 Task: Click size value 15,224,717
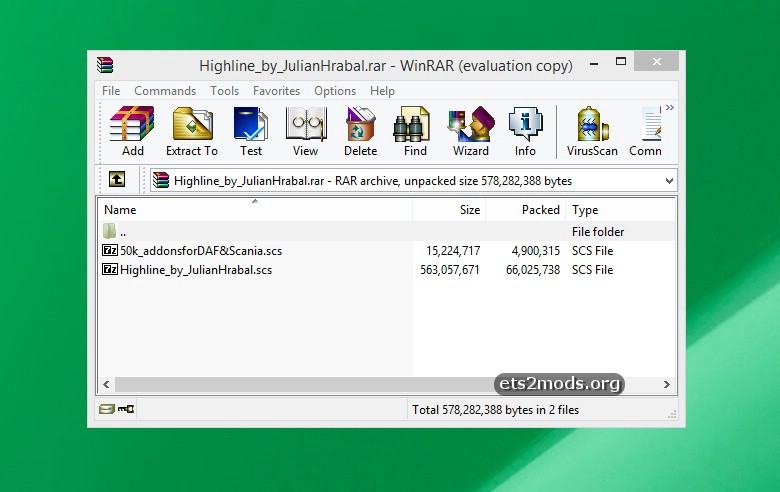click(453, 251)
